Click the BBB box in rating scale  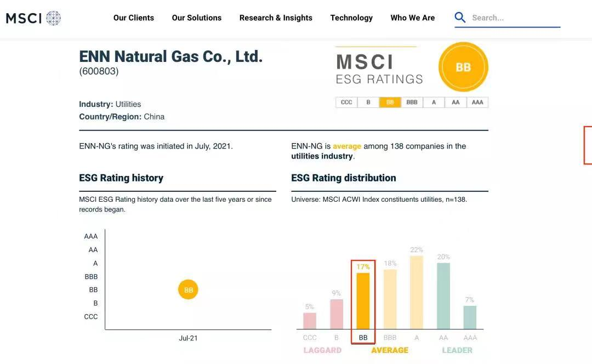point(412,103)
